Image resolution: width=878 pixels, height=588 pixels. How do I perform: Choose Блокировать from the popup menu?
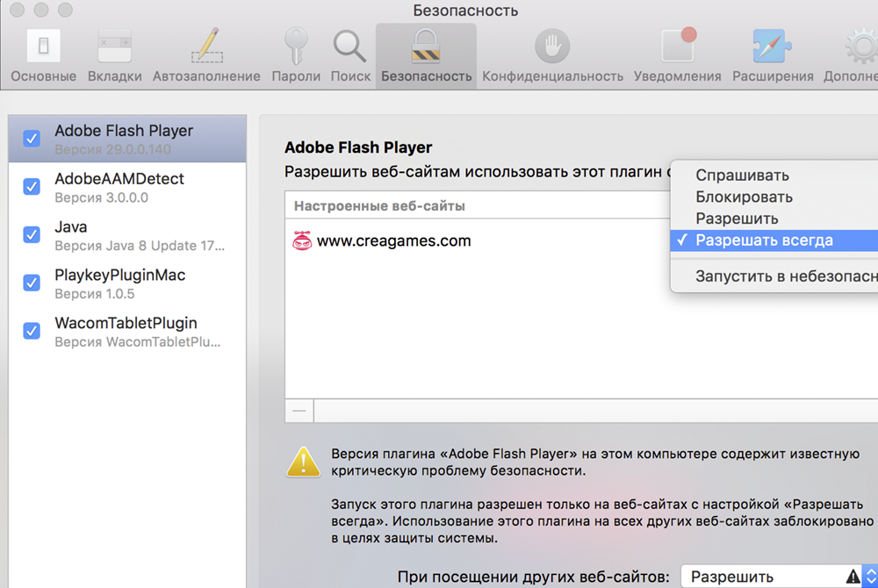(744, 197)
